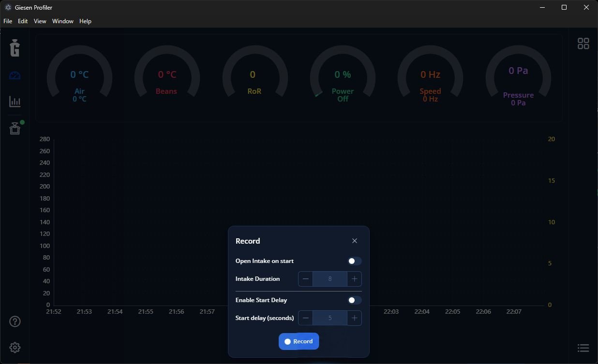The width and height of the screenshot is (598, 364).
Task: Click the 15 label on RoR axis
Action: (x=551, y=181)
